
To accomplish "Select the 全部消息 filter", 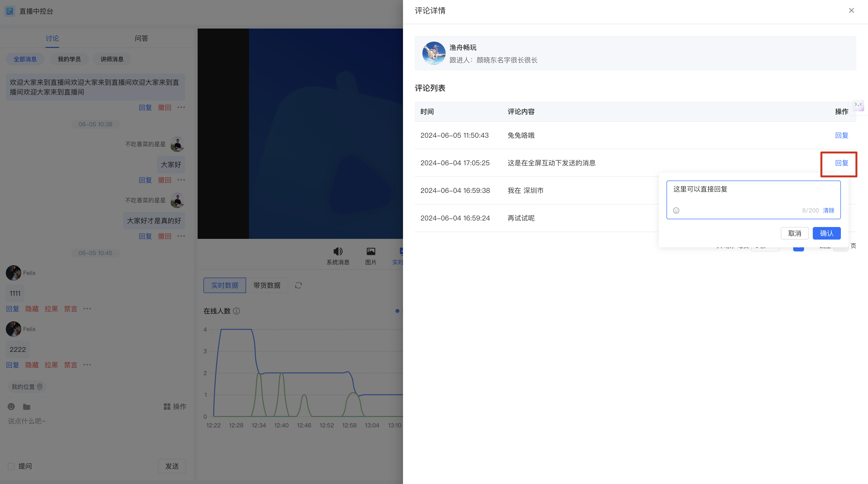I will (25, 59).
